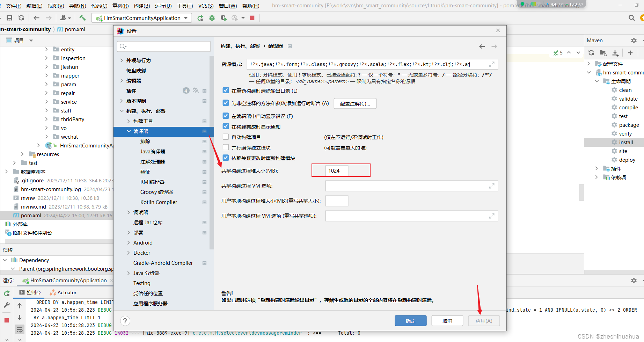Run with coverage icon

point(224,18)
